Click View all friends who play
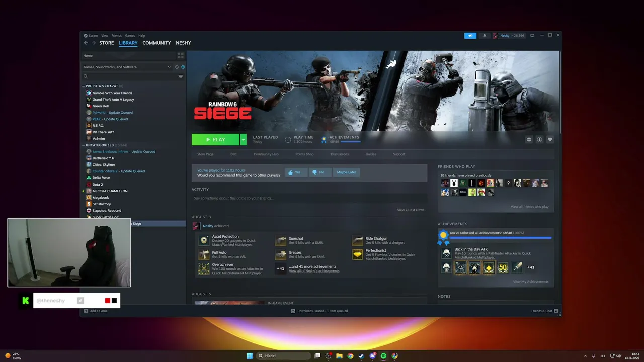Image resolution: width=644 pixels, height=362 pixels. [530, 207]
